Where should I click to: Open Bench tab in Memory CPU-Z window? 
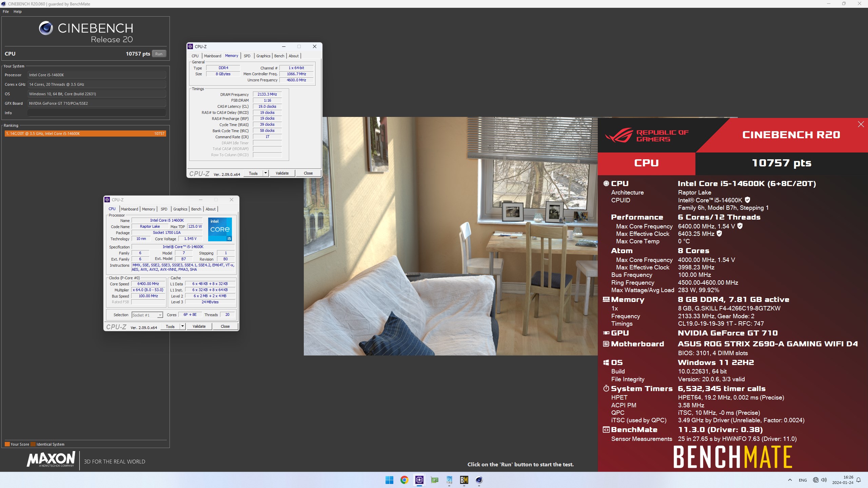pyautogui.click(x=279, y=56)
